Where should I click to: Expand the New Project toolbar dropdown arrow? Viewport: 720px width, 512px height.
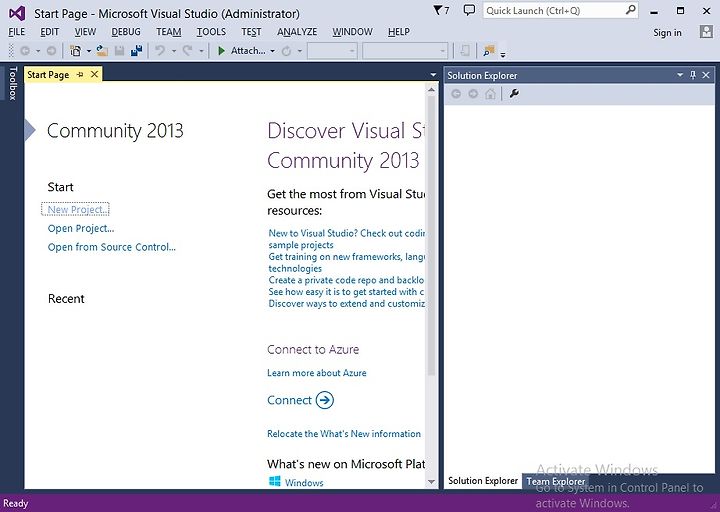pos(89,51)
